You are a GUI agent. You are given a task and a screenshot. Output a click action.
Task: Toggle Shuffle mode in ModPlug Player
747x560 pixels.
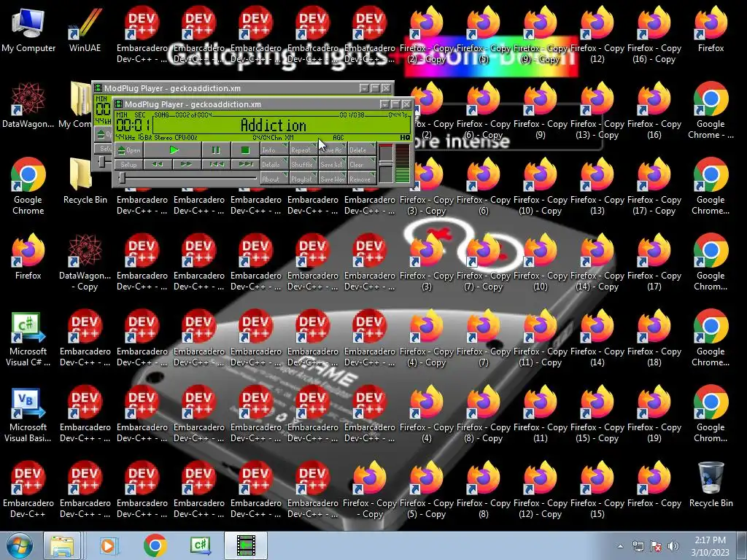pyautogui.click(x=303, y=164)
